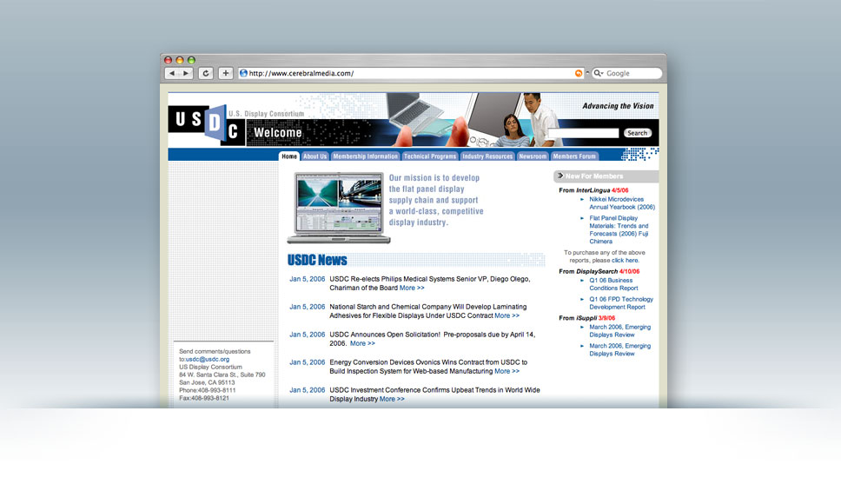Reload the page with the refresh button
This screenshot has width=841, height=504.
pyautogui.click(x=205, y=74)
